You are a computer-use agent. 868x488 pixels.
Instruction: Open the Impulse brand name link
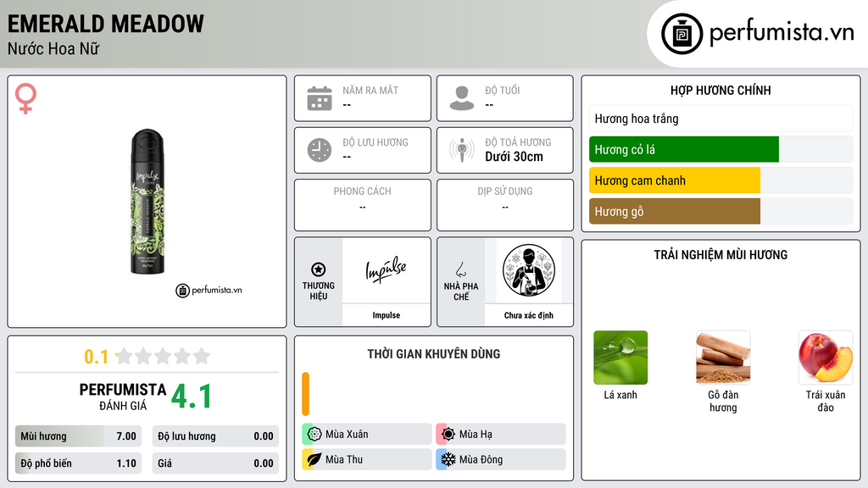pyautogui.click(x=386, y=315)
